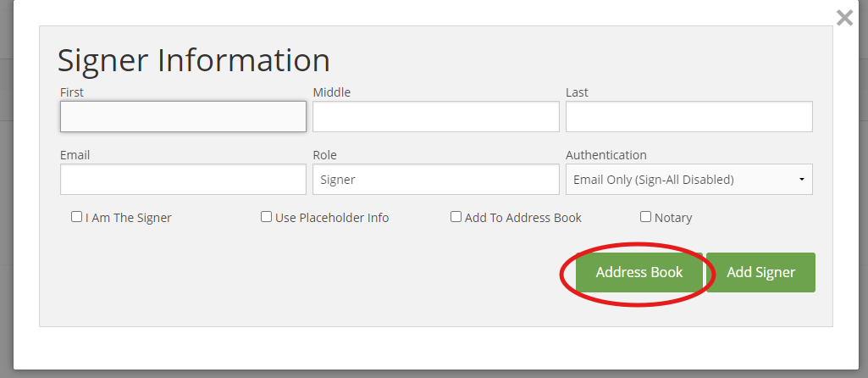Open the Address Book button
Image resolution: width=868 pixels, height=378 pixels.
639,272
